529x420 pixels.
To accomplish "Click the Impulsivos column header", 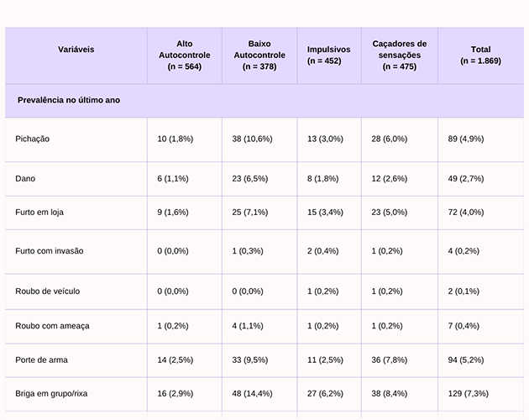I will 328,55.
